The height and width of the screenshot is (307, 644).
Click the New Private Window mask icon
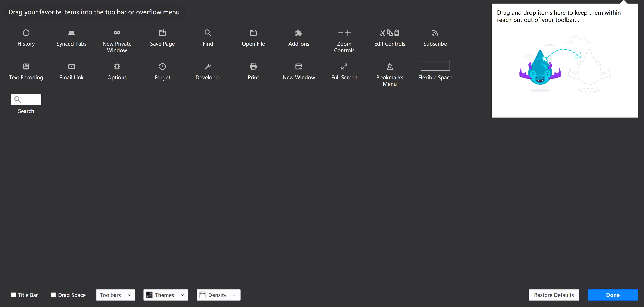117,33
